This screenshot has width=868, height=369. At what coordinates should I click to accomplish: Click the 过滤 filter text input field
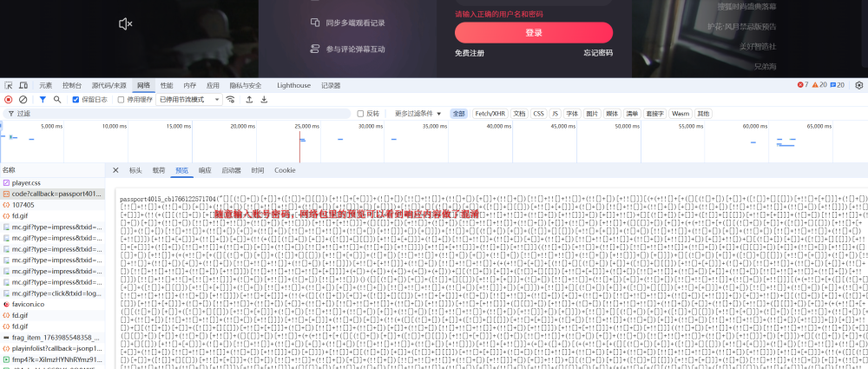(x=177, y=114)
